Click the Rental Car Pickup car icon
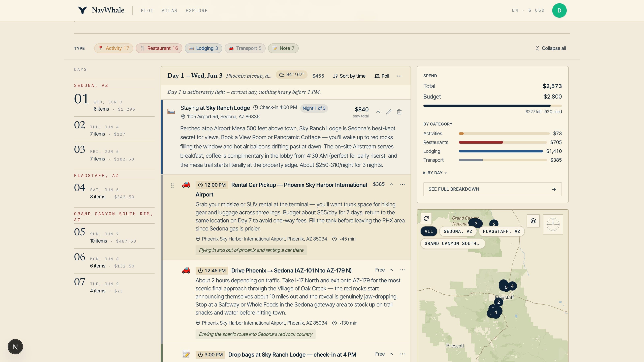644x362 pixels. pos(186,185)
